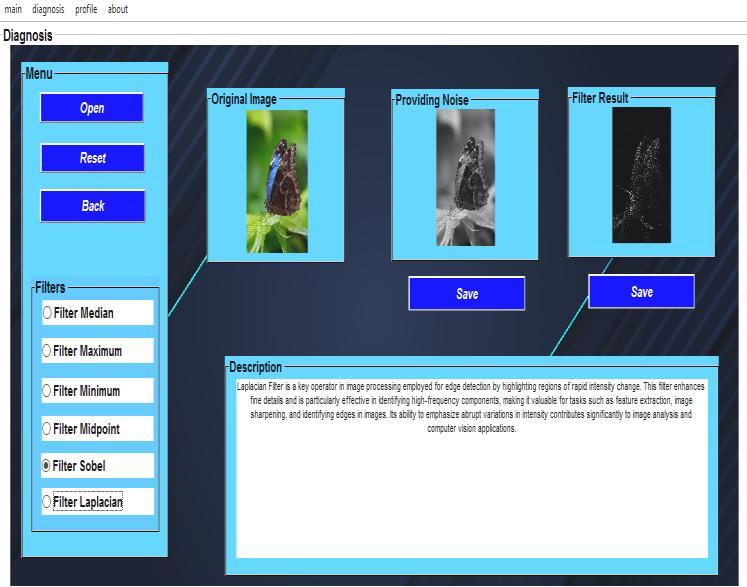This screenshot has height=587, width=747.
Task: Open the profile menu item
Action: tap(86, 9)
